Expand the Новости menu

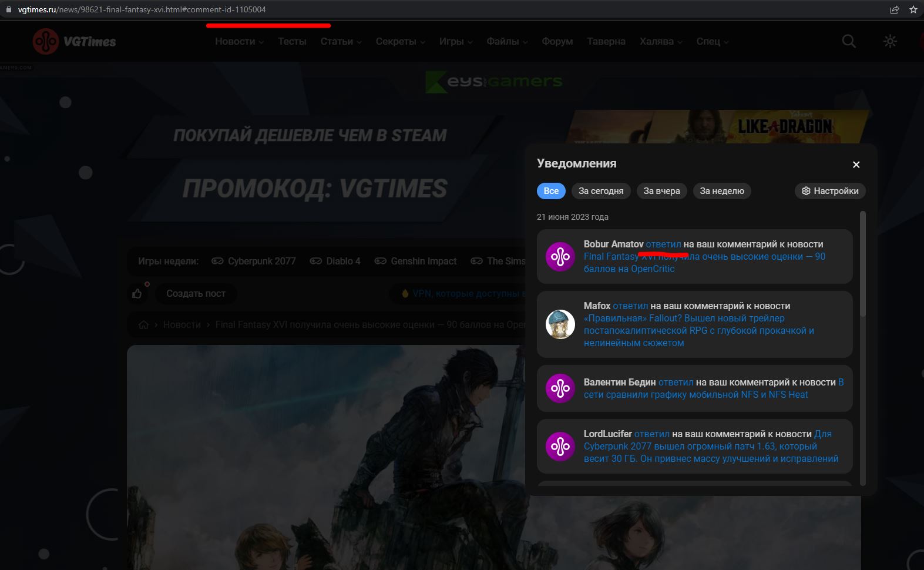coord(239,41)
